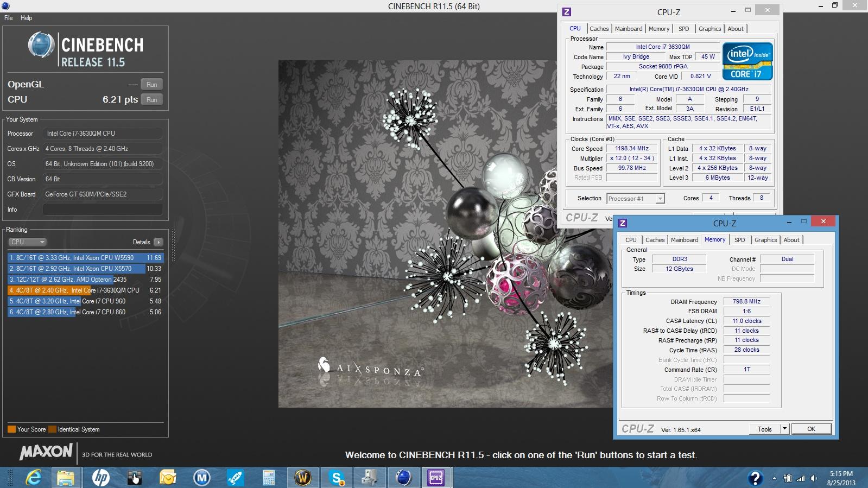Switch to Cinebench taskbar icon
The height and width of the screenshot is (488, 868).
403,478
